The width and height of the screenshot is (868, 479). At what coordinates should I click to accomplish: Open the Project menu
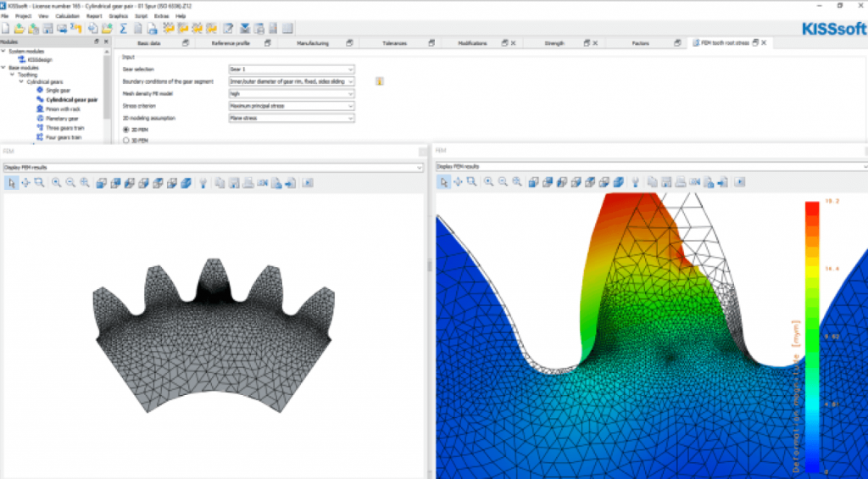23,16
